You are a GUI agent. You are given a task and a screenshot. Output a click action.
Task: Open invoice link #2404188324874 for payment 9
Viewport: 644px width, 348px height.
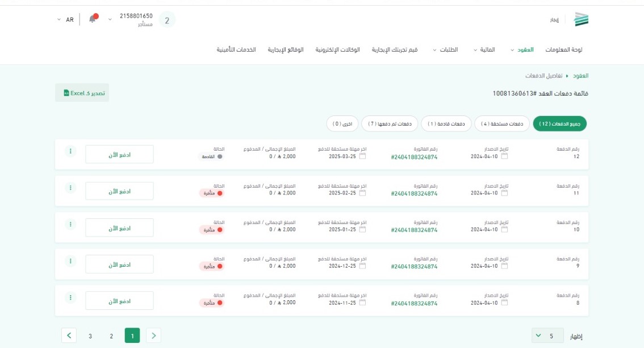414,266
